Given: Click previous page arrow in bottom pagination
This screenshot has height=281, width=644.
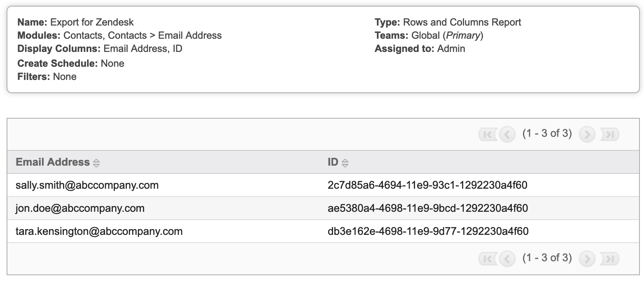Looking at the screenshot, I should click(507, 259).
